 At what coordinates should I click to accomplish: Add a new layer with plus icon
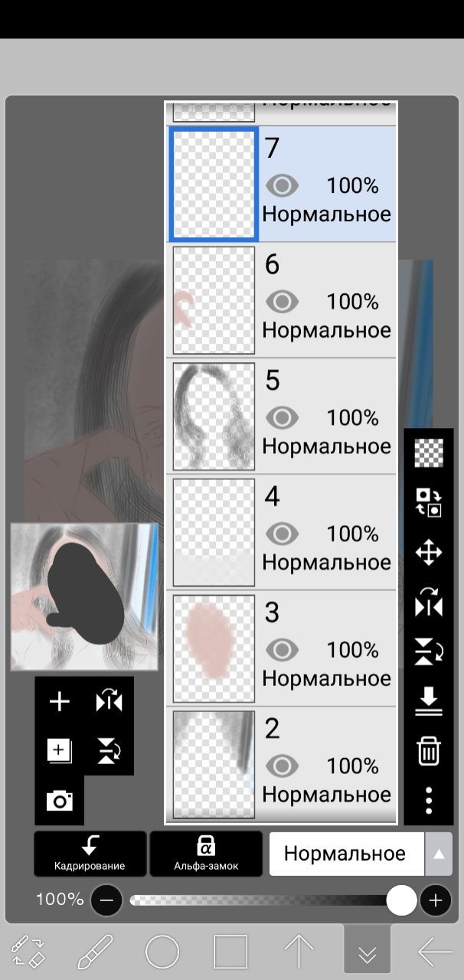coord(60,702)
